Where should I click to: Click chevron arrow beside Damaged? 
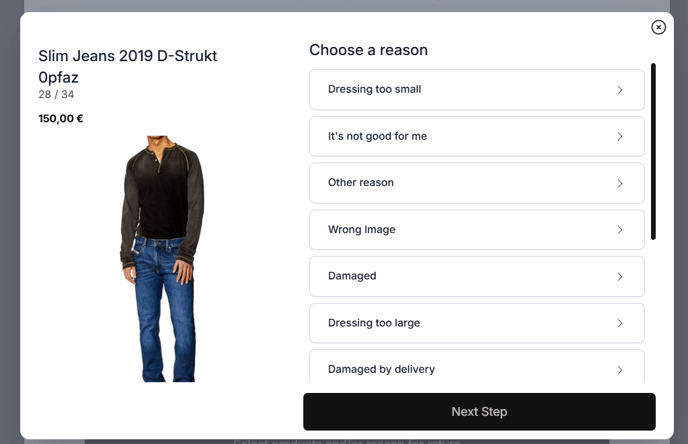coord(620,277)
